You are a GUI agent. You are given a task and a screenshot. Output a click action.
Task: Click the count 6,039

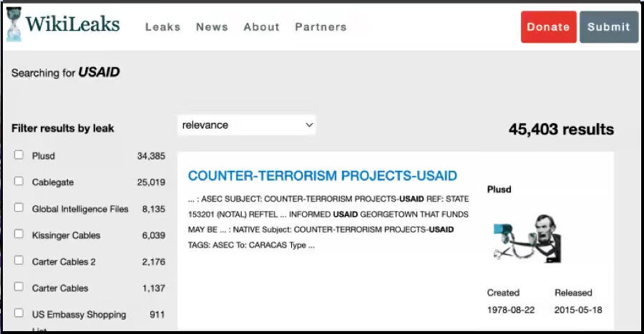click(154, 235)
